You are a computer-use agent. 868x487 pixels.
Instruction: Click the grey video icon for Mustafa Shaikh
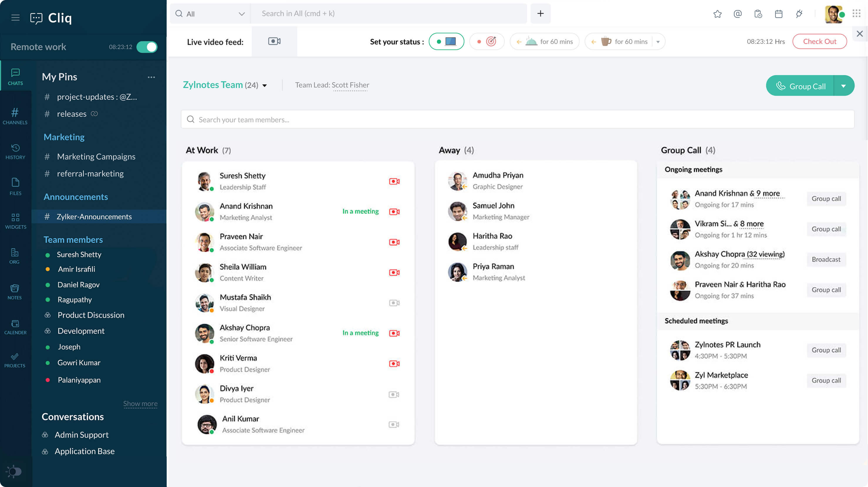pyautogui.click(x=394, y=303)
